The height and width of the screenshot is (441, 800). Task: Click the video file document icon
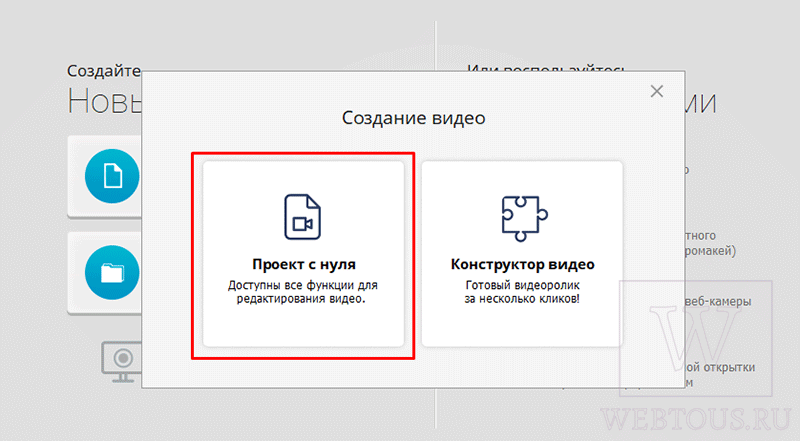click(x=303, y=217)
